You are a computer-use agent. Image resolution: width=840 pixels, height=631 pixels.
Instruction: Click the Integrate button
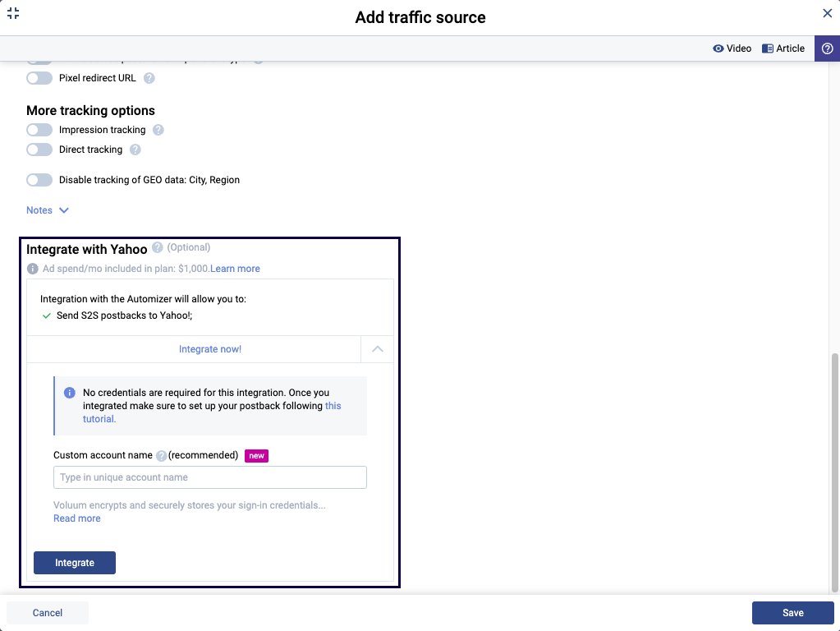pyautogui.click(x=75, y=563)
